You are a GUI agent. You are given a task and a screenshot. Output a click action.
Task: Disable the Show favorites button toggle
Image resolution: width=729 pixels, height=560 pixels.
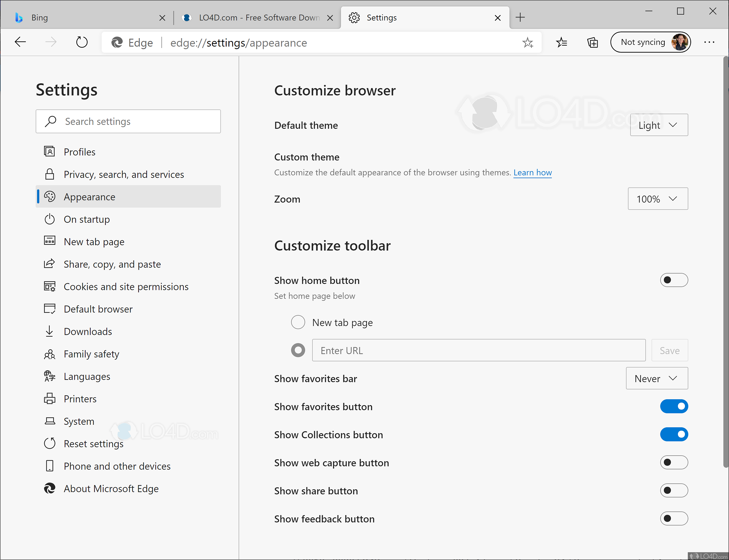674,406
